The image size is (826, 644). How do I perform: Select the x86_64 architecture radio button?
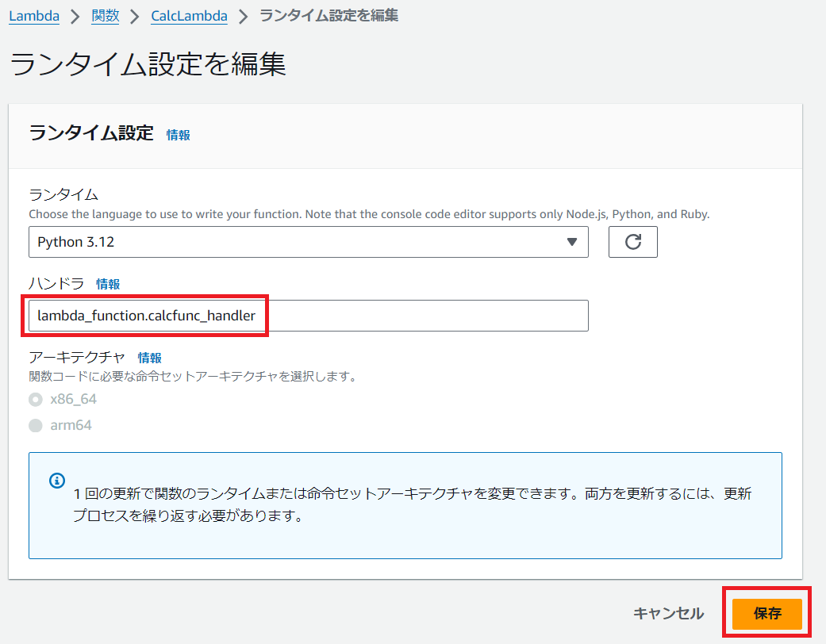[x=36, y=399]
